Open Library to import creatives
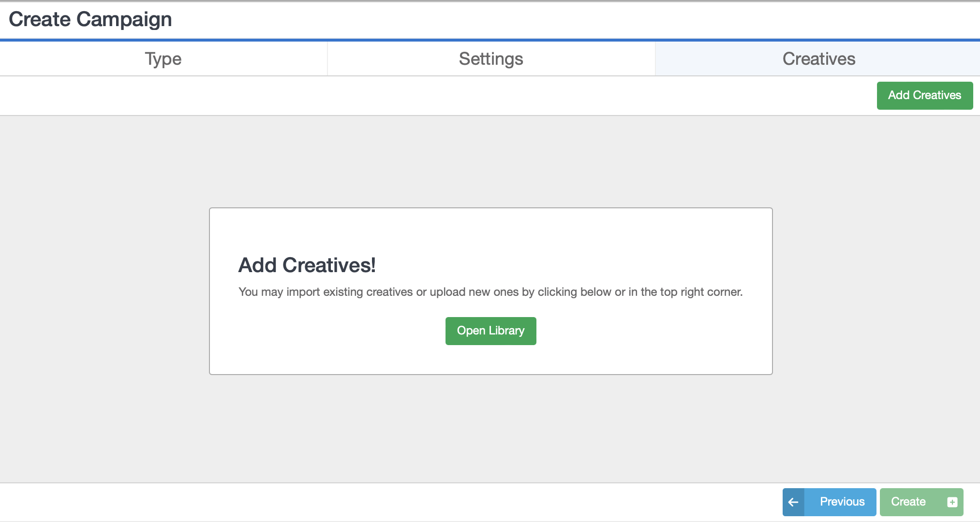The image size is (980, 522). [x=490, y=331]
